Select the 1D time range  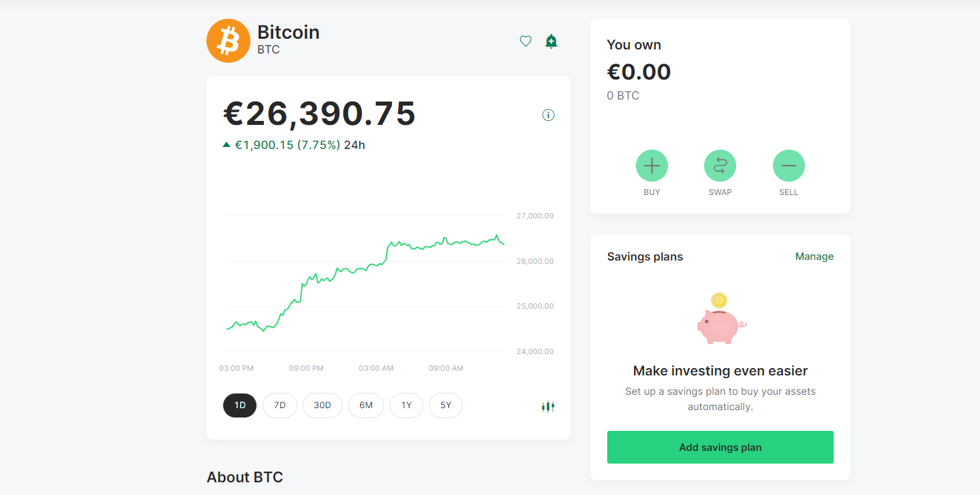[x=240, y=405]
